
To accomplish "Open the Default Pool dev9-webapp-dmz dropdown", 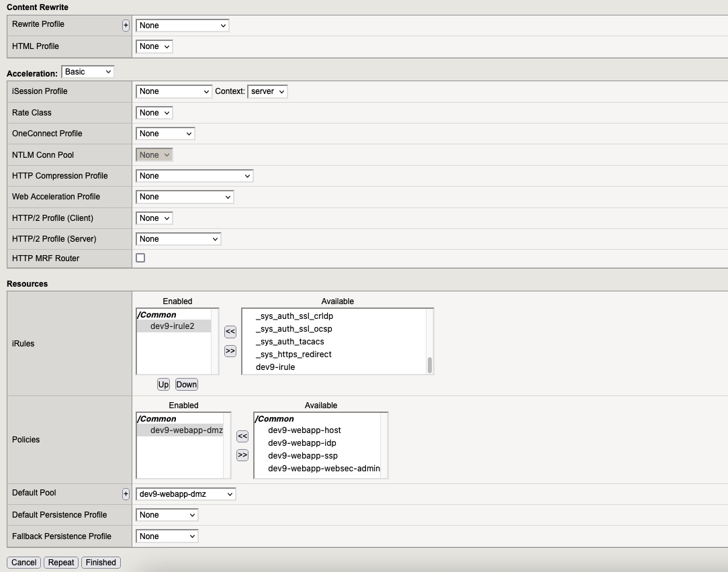I will [x=185, y=494].
